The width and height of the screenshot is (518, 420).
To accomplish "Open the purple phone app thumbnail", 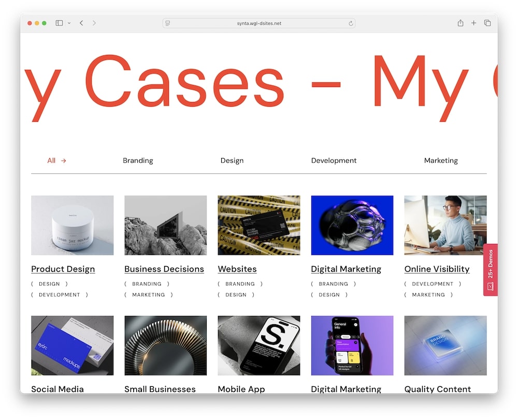I will (352, 345).
